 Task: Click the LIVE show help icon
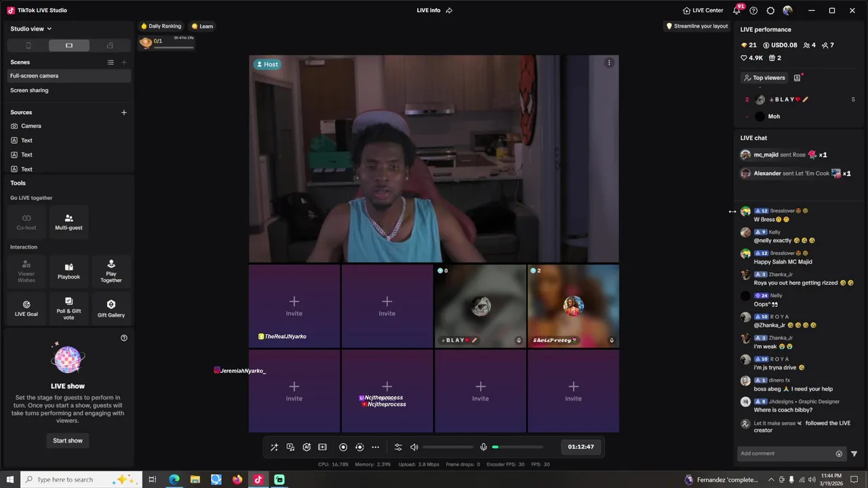tap(124, 338)
